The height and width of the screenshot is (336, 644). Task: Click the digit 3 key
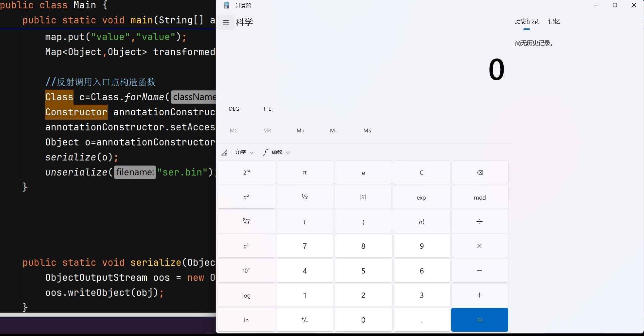421,295
